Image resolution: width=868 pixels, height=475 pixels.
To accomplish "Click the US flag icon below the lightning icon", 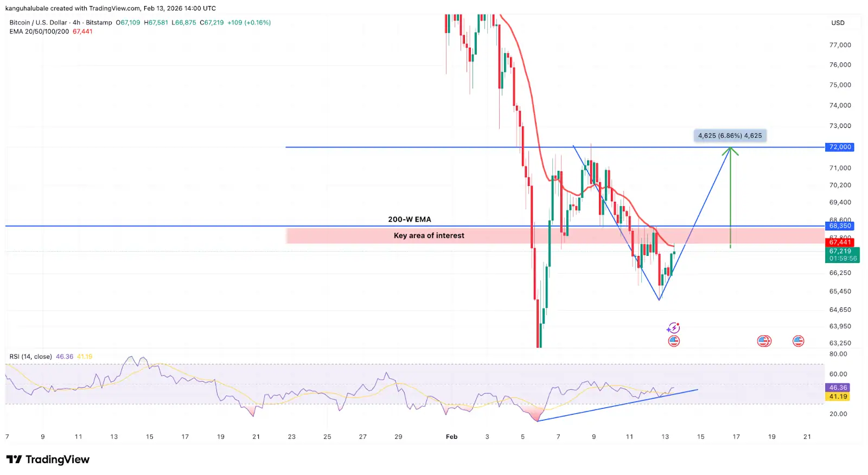I will click(674, 341).
